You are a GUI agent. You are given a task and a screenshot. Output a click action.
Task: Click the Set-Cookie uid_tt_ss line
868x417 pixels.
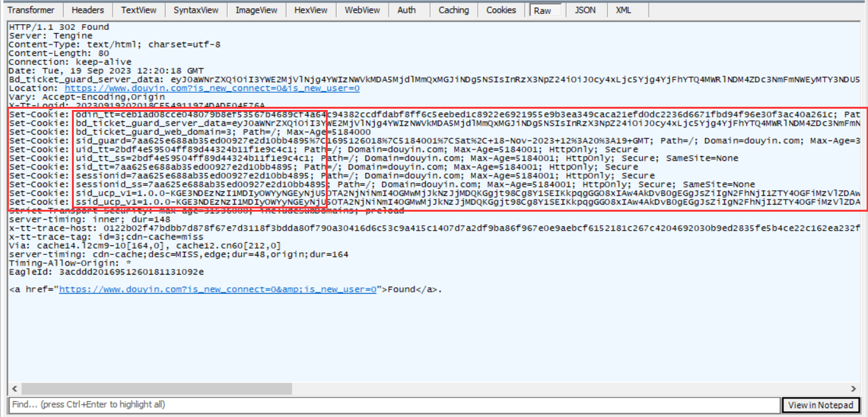(374, 158)
